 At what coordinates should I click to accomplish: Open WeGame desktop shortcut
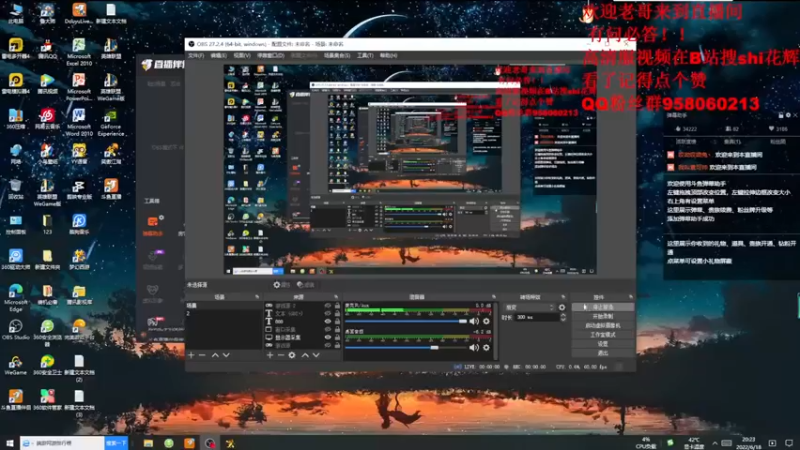point(15,365)
